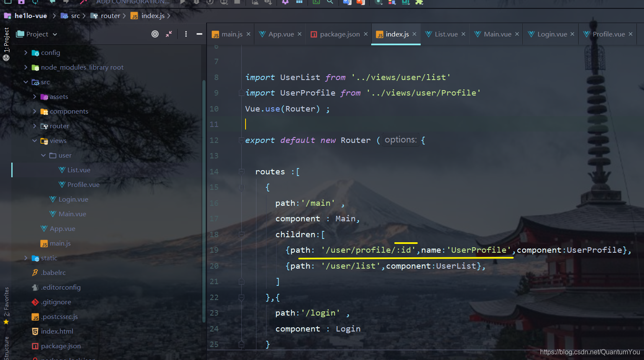The width and height of the screenshot is (644, 360).
Task: Click the locate current file target icon
Action: [155, 34]
